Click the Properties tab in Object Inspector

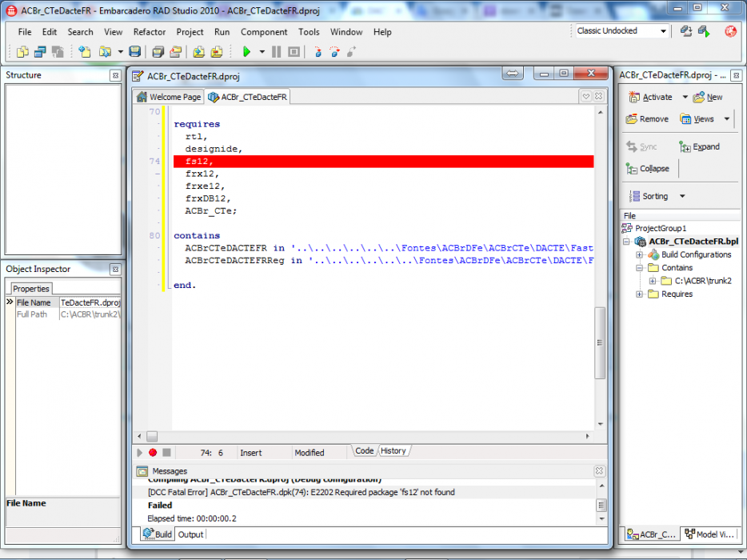coord(31,288)
